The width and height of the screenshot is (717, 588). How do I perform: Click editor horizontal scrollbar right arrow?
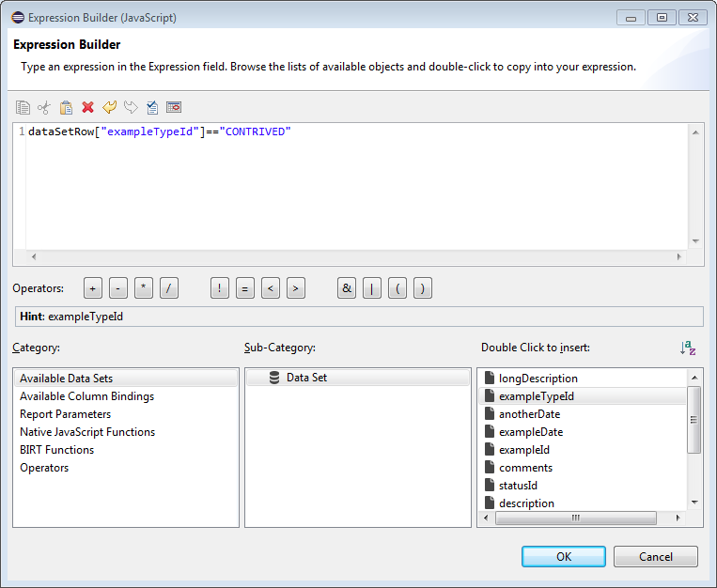[679, 256]
